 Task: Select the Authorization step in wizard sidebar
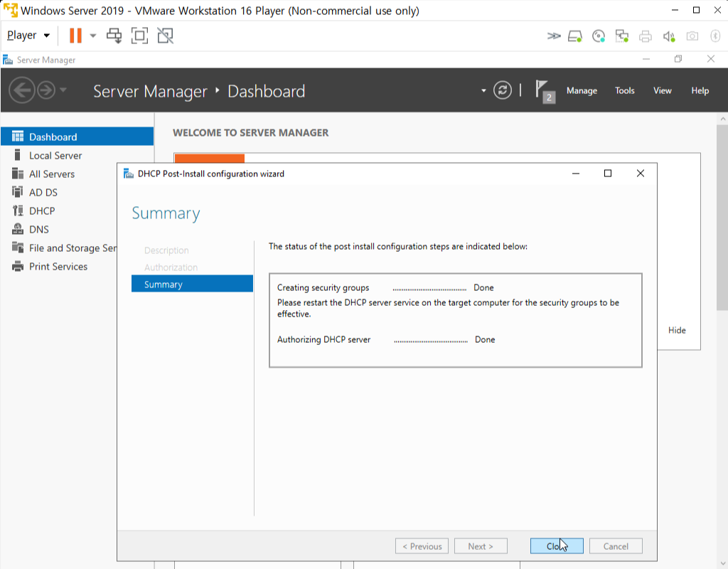coord(171,267)
